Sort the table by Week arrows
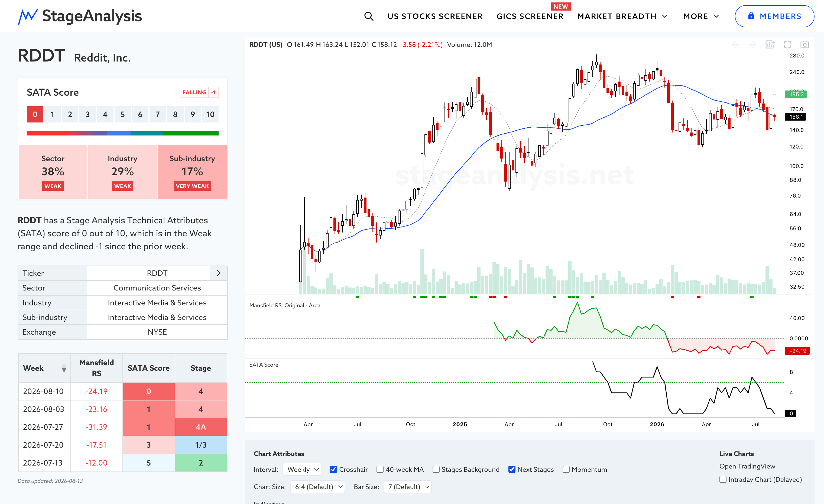The width and height of the screenshot is (824, 504). [64, 368]
